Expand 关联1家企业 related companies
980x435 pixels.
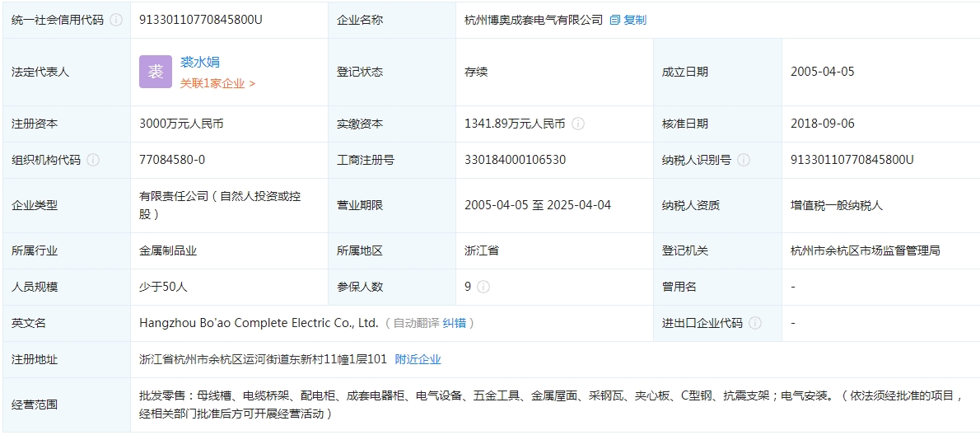click(217, 83)
